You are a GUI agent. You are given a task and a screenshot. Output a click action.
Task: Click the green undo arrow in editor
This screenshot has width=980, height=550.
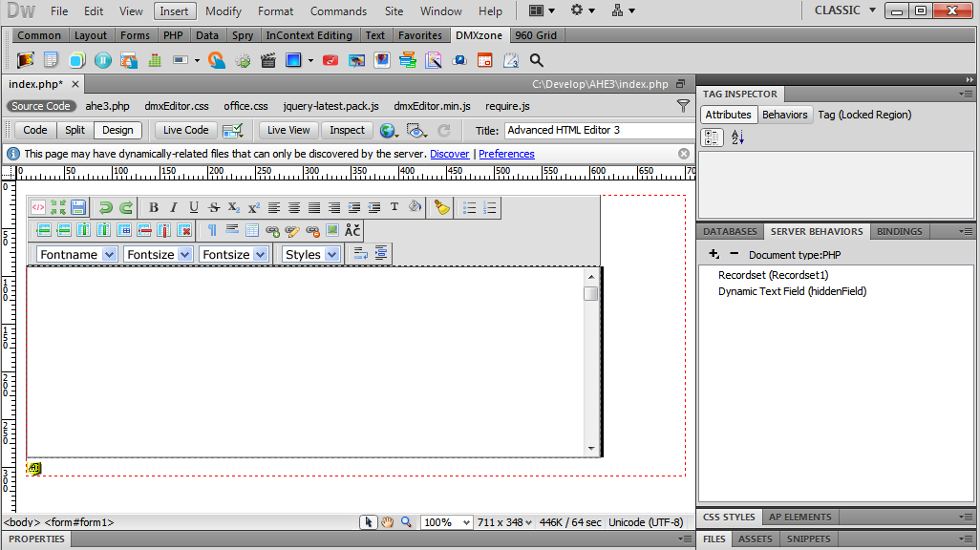(106, 207)
